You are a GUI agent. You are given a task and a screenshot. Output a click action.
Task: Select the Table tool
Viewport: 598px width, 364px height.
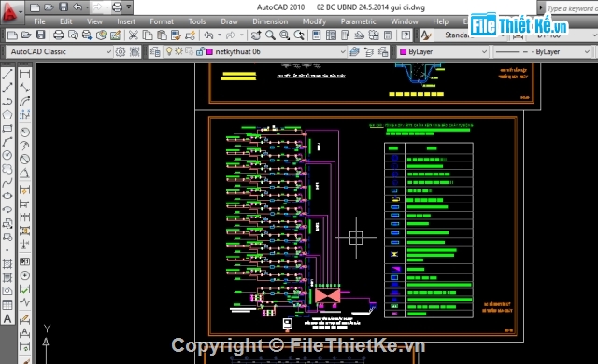click(x=7, y=304)
